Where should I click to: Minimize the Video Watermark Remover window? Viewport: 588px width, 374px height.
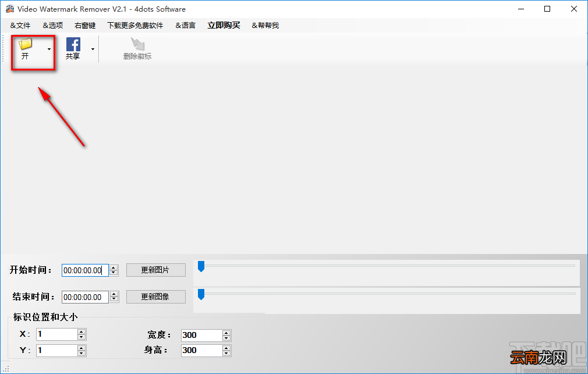tap(521, 9)
